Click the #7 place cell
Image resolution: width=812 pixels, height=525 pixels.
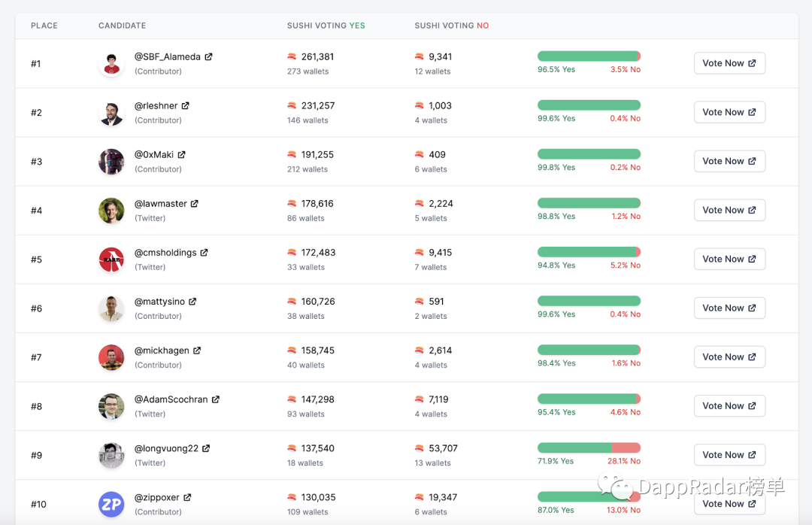36,357
